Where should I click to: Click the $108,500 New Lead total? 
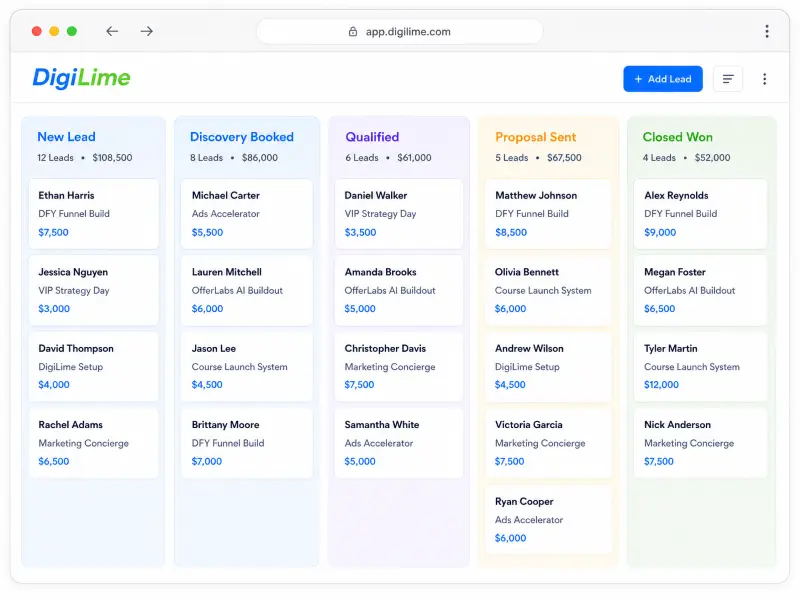(x=112, y=158)
